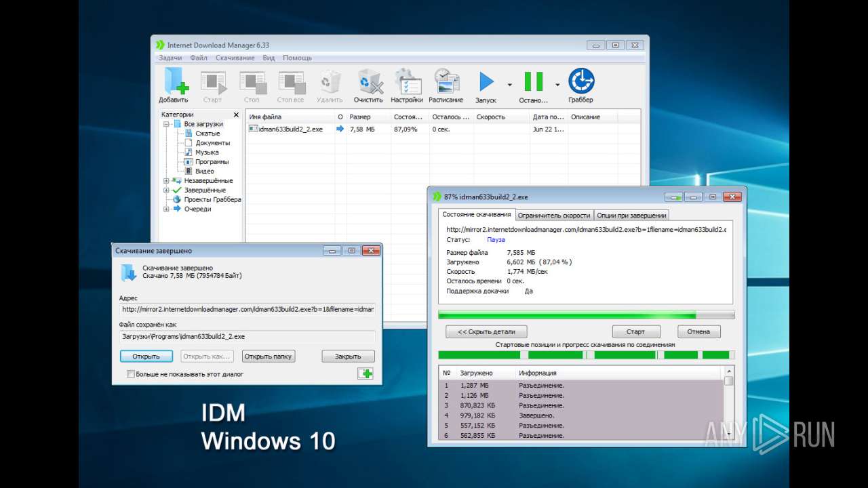The height and width of the screenshot is (488, 868).
Task: Click the Добавить (Add URL) toolbar icon
Action: click(x=176, y=81)
